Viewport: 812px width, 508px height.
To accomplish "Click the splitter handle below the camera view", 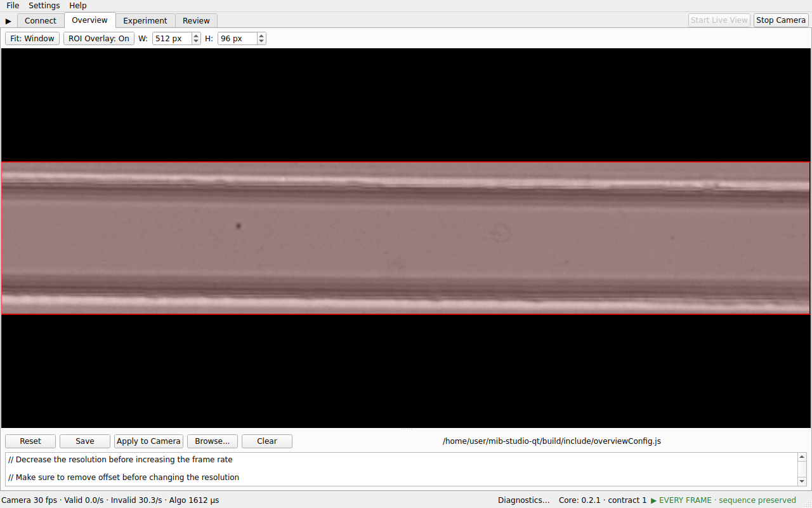I will [406, 429].
